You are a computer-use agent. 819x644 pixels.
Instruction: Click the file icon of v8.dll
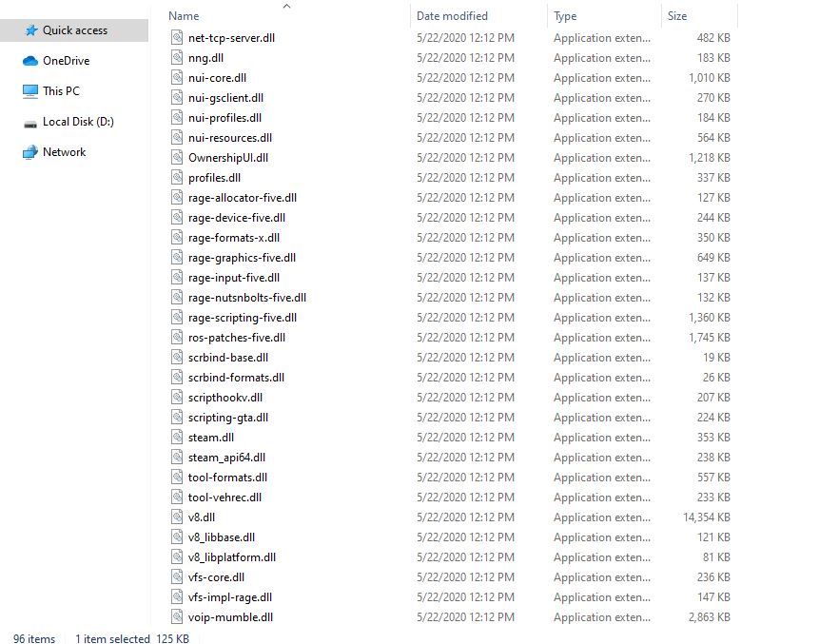coord(177,517)
